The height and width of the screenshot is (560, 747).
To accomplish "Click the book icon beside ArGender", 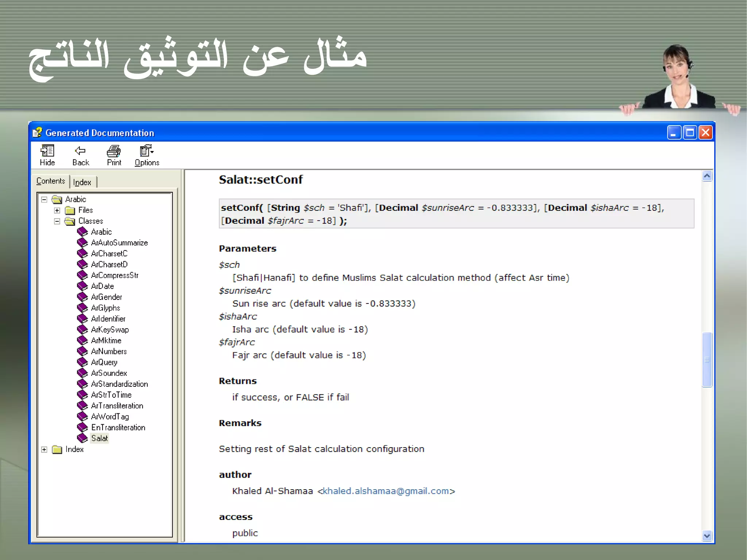I will pyautogui.click(x=82, y=297).
